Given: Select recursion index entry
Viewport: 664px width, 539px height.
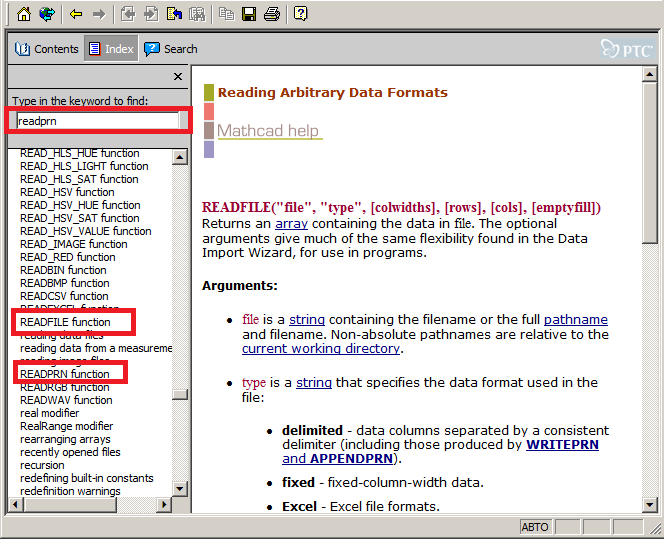Looking at the screenshot, I should coord(42,465).
